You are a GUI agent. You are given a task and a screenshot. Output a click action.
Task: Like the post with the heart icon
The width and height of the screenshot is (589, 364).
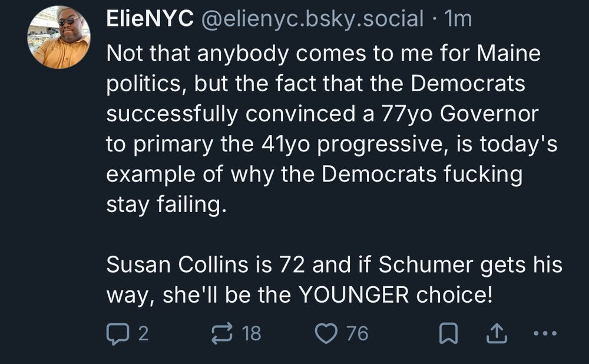(x=325, y=334)
